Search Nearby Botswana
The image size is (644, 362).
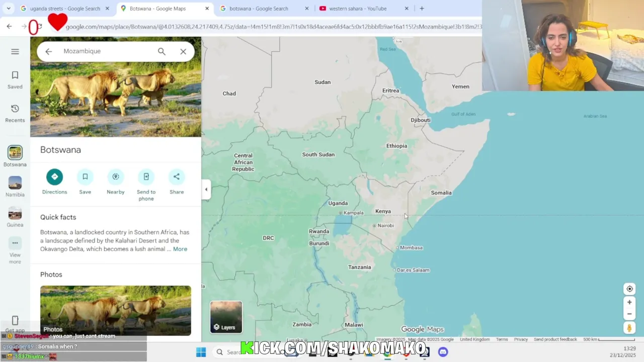[115, 183]
